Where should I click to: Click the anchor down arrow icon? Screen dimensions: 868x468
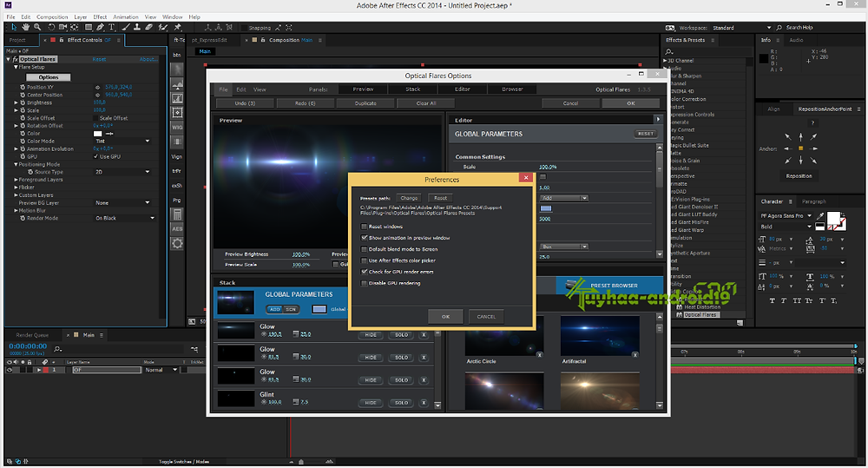pos(800,161)
